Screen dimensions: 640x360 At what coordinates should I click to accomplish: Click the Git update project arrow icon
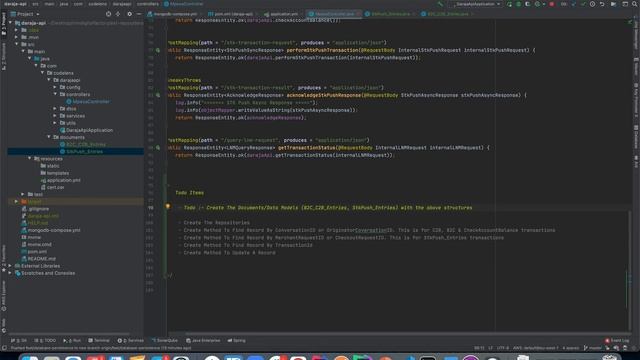[x=574, y=4]
